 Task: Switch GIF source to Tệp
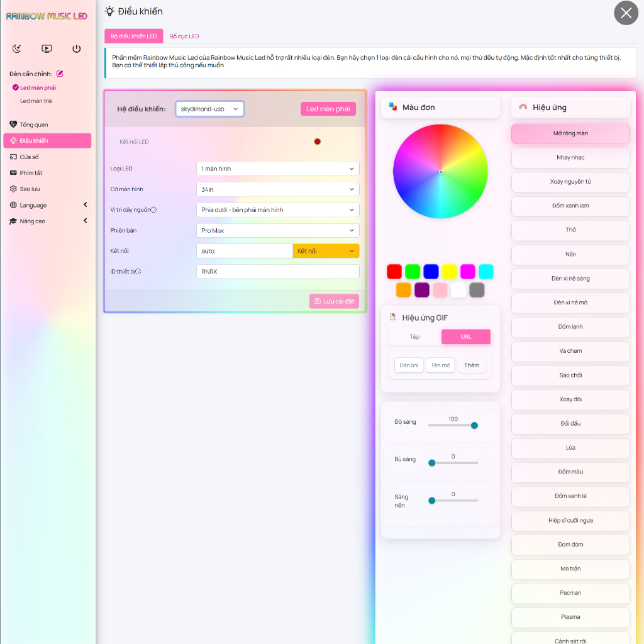pyautogui.click(x=414, y=337)
